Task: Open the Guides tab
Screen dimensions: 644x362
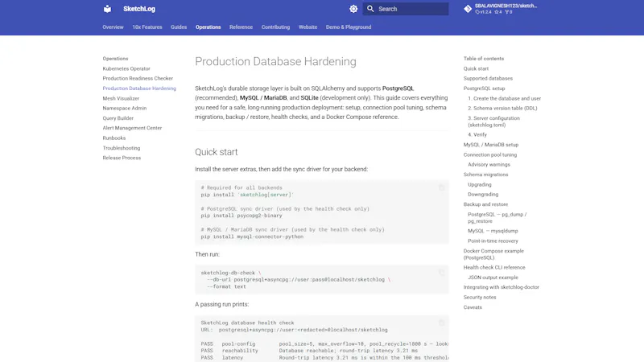Action: tap(179, 27)
